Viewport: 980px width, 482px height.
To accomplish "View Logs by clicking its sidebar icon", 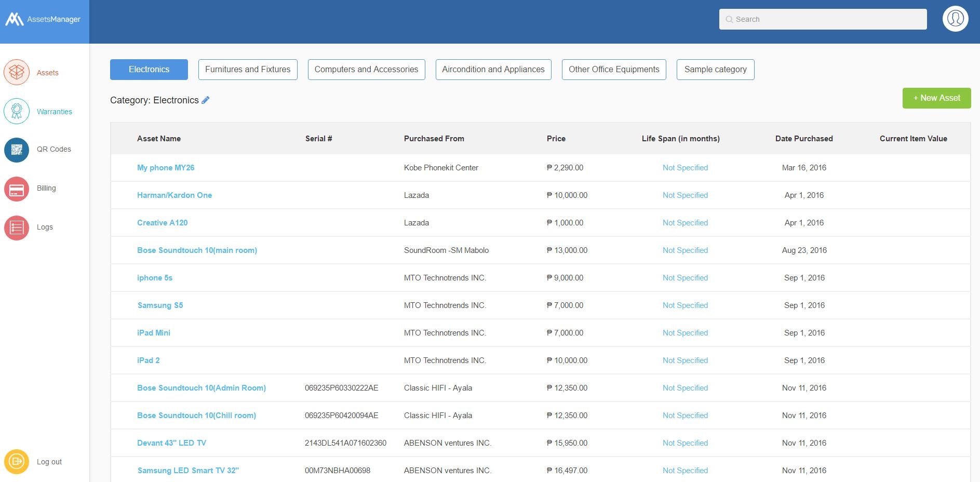I will pyautogui.click(x=17, y=227).
